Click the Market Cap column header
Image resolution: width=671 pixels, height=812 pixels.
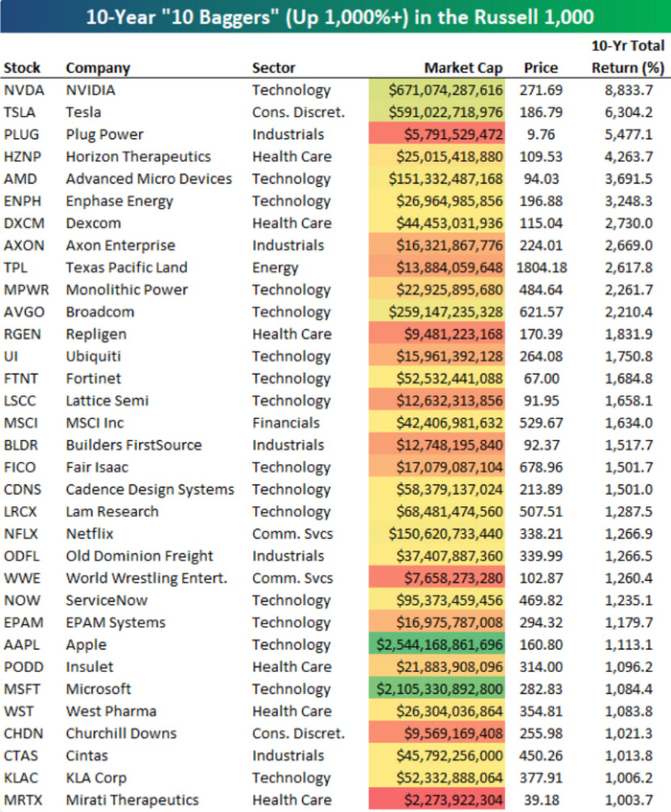click(x=464, y=68)
